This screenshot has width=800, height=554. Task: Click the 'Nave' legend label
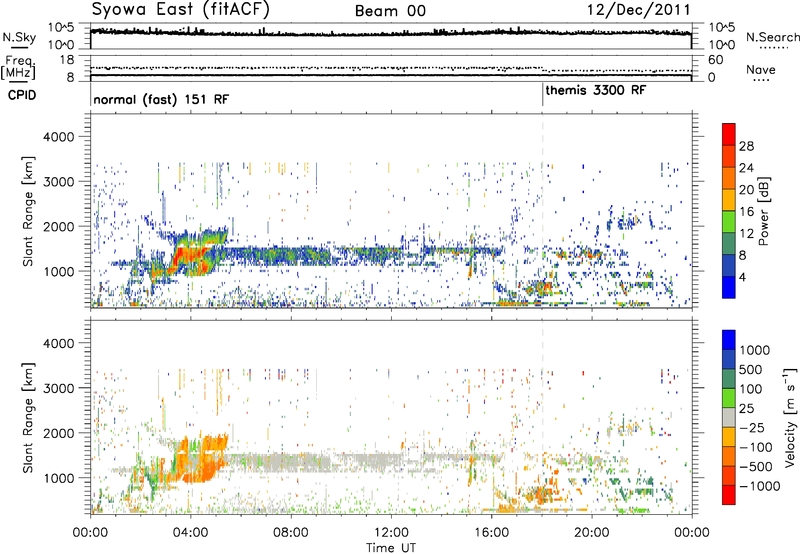[761, 69]
